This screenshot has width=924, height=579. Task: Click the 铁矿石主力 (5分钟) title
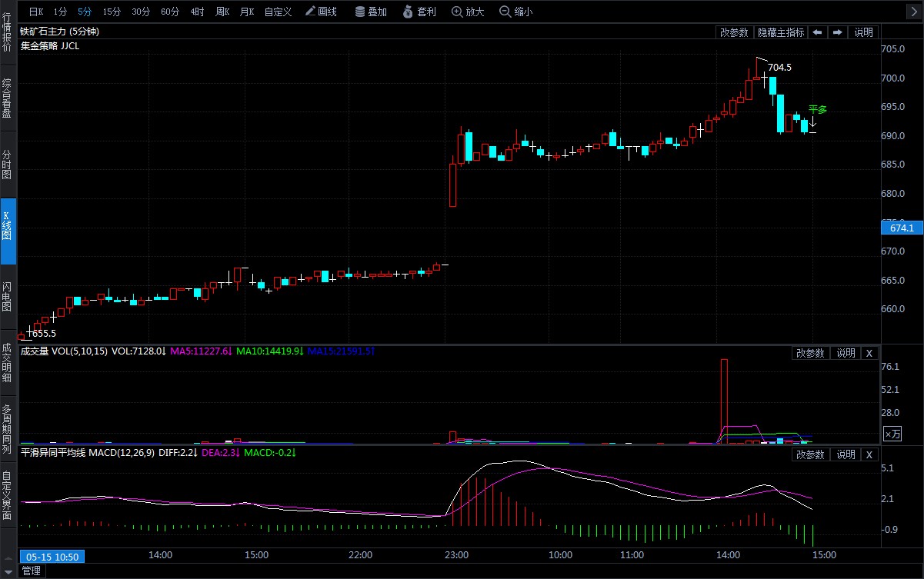[59, 32]
